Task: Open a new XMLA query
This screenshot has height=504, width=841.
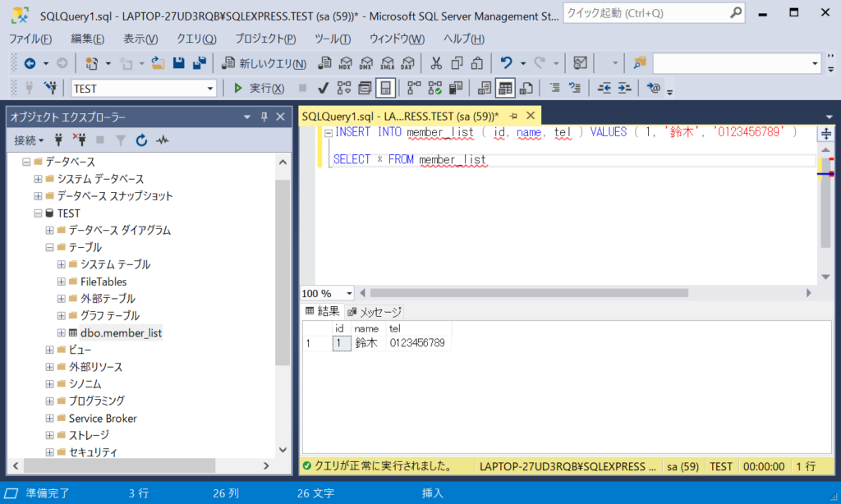Action: pyautogui.click(x=388, y=63)
